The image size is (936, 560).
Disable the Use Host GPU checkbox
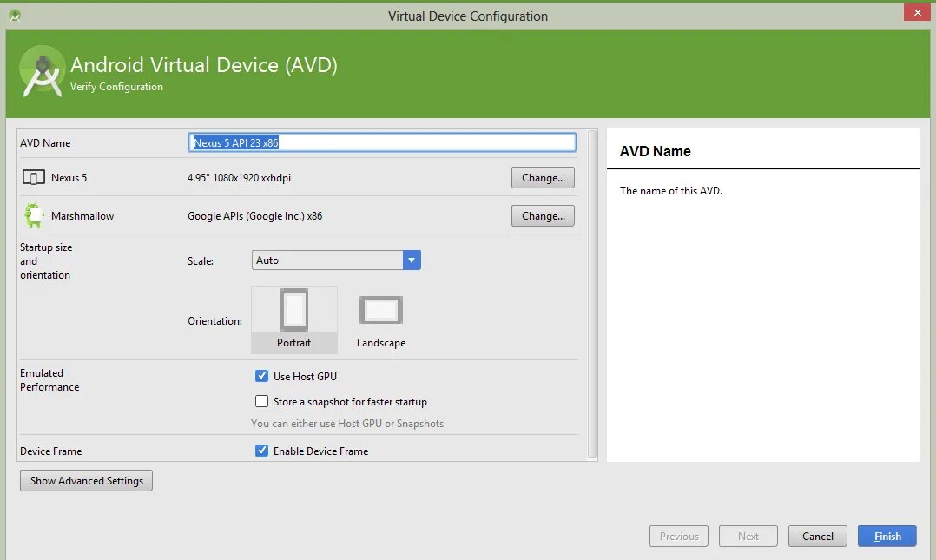click(261, 376)
